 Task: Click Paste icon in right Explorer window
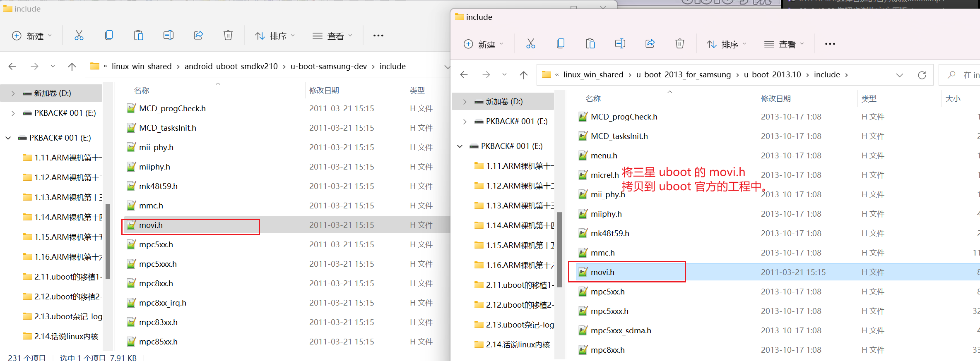590,44
